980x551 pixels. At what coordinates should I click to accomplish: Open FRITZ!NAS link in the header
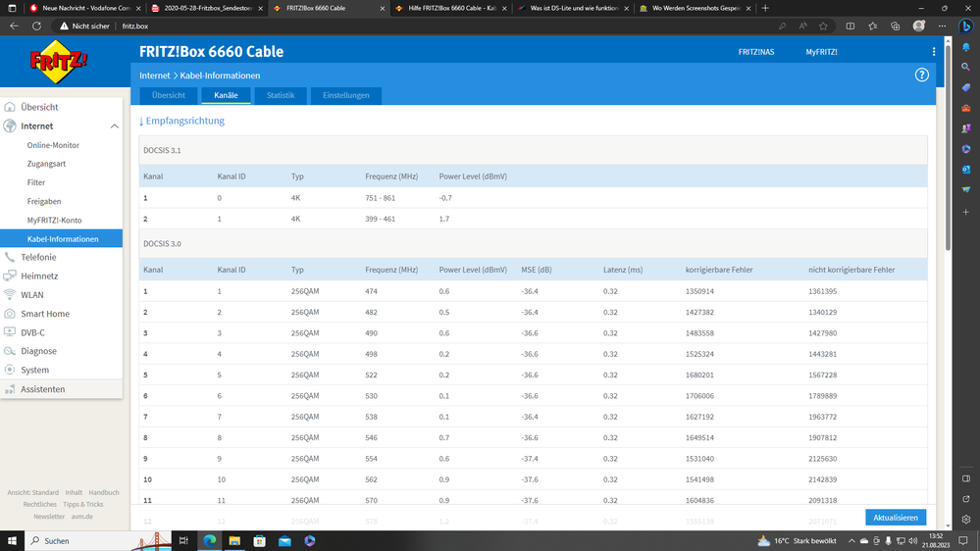(x=756, y=52)
